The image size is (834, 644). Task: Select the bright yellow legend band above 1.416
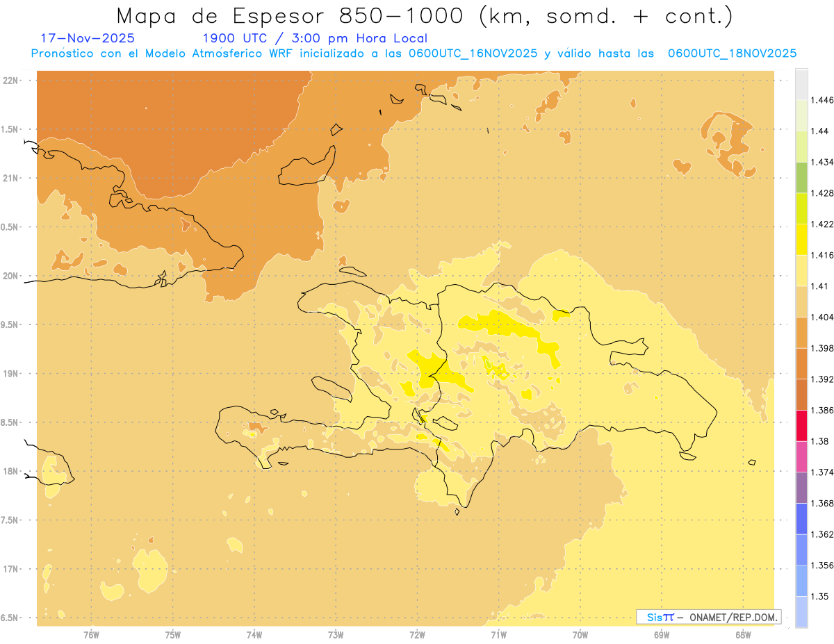click(801, 239)
